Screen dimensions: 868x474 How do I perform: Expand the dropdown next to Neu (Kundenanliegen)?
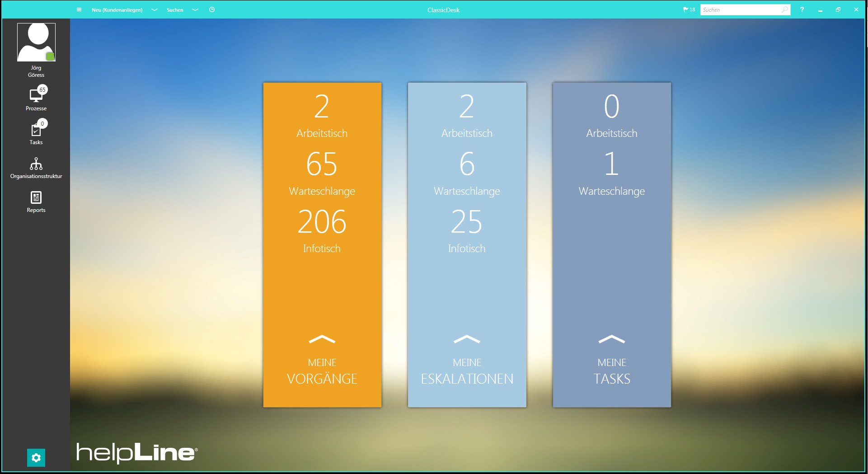[x=154, y=10]
